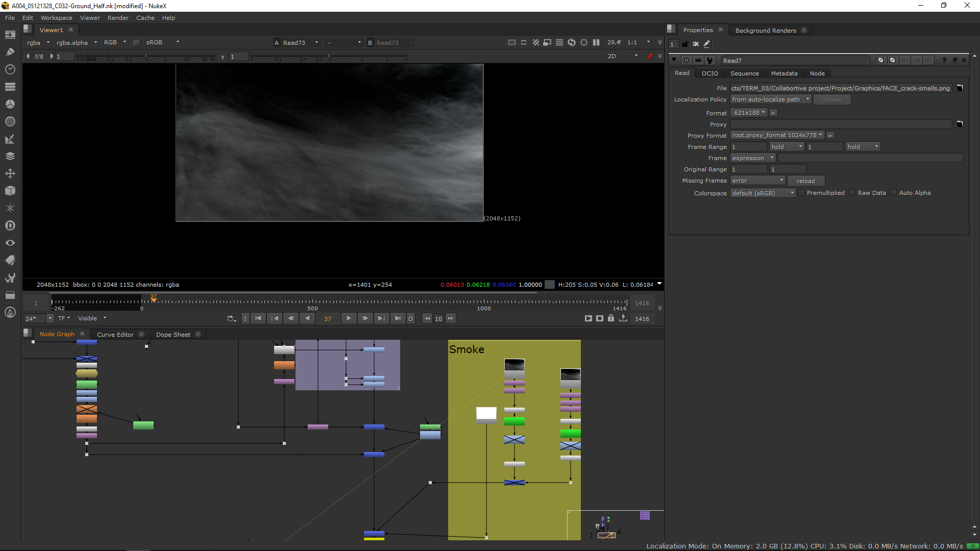The image size is (980, 551).
Task: Click the viewer pause icon
Action: coord(596,42)
